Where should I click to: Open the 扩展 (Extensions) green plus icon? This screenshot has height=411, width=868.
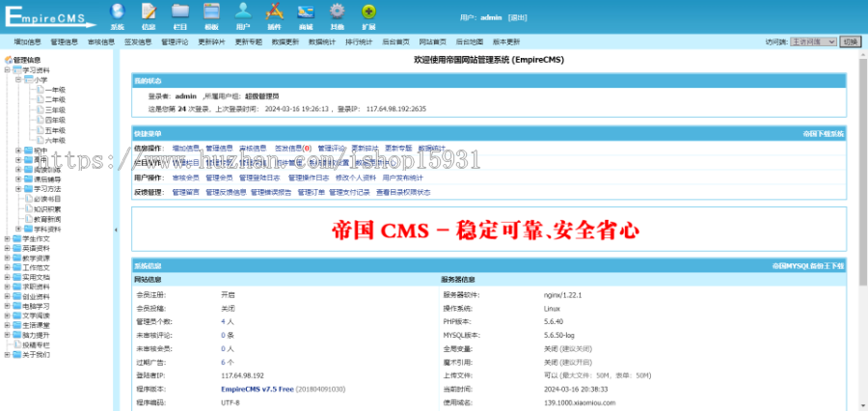coord(369,12)
